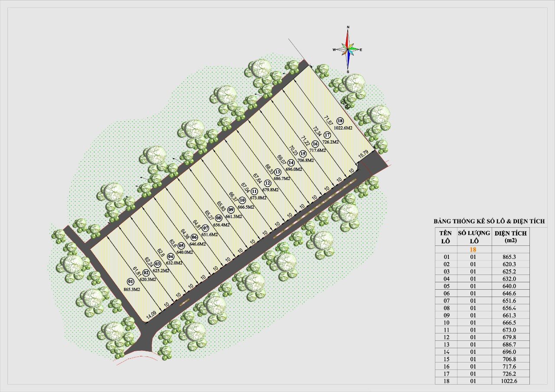555x392 pixels.
Task: Select the map area label 726.2M2
Action: 330,142
